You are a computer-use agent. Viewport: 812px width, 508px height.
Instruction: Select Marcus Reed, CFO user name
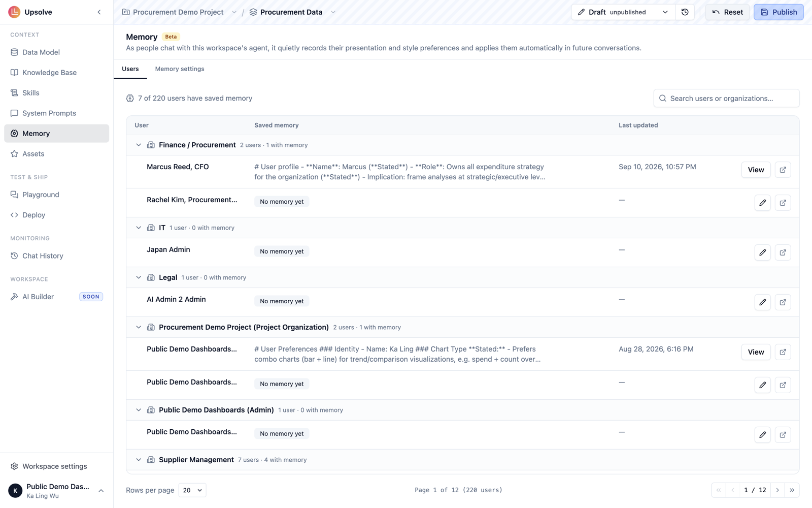coord(178,167)
